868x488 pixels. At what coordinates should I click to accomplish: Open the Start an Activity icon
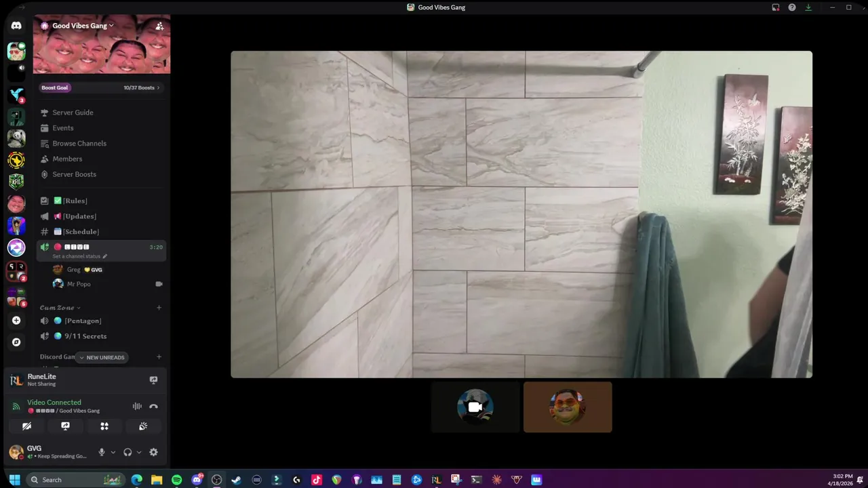pos(104,426)
